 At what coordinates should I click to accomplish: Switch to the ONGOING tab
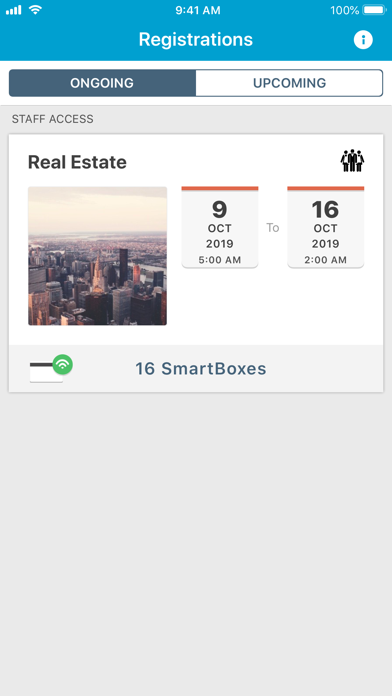(x=102, y=83)
